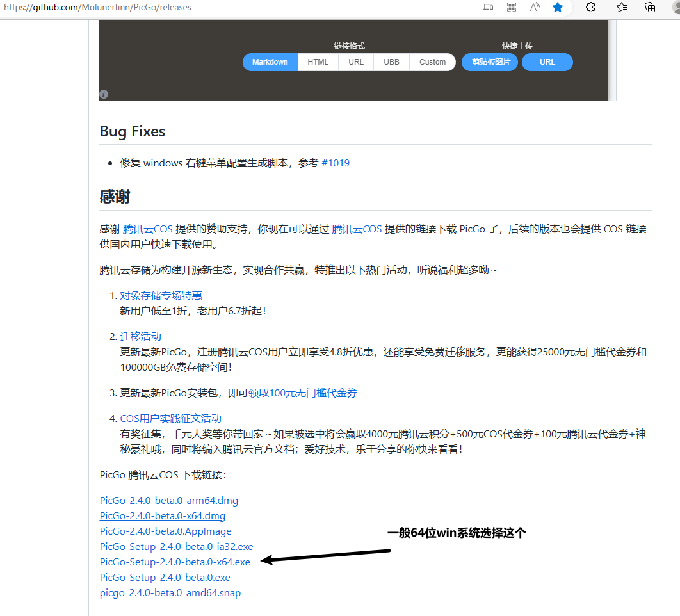680x616 pixels.
Task: Click the add-to-collections squares icon
Action: click(650, 7)
